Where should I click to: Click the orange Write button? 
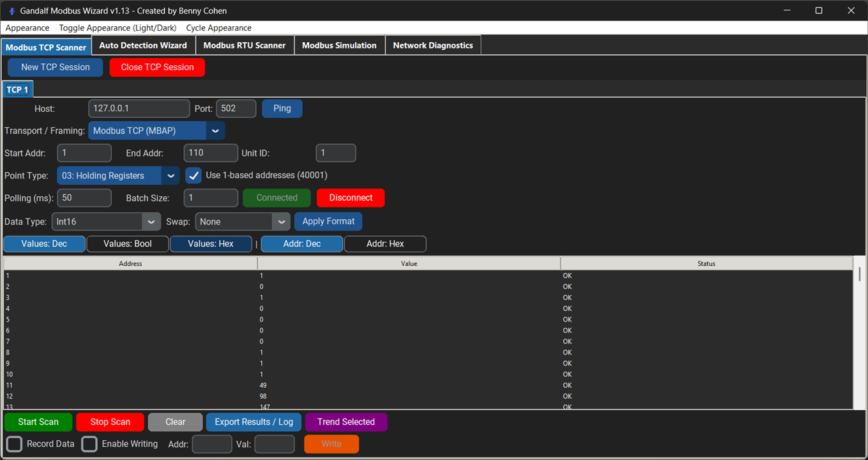pos(331,444)
